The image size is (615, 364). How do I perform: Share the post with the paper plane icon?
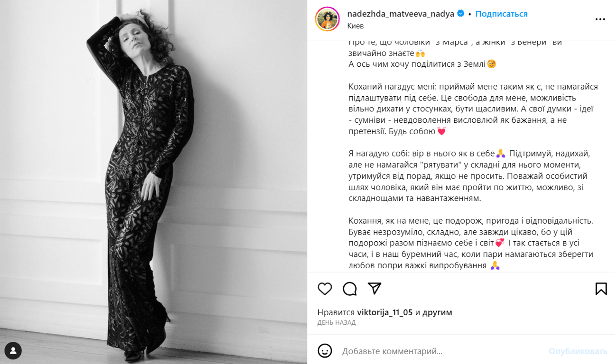[375, 289]
